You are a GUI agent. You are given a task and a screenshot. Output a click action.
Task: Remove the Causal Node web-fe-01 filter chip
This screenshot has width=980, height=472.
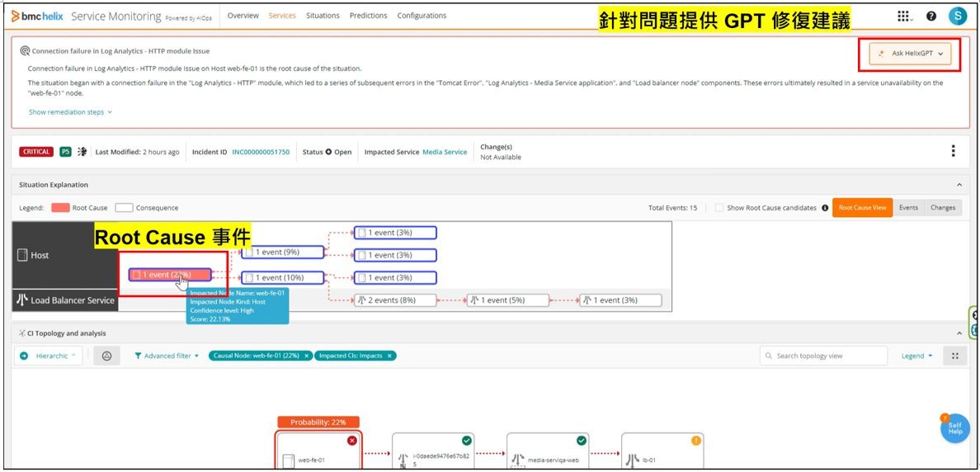point(306,356)
